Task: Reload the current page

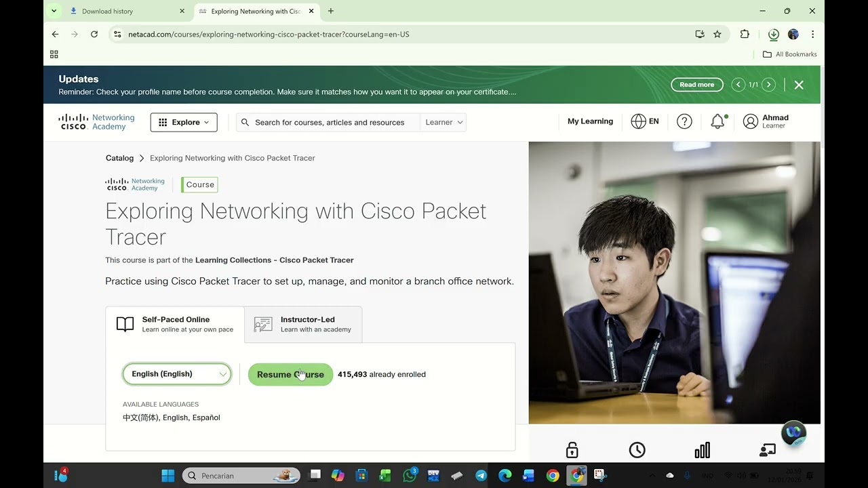Action: click(x=94, y=34)
